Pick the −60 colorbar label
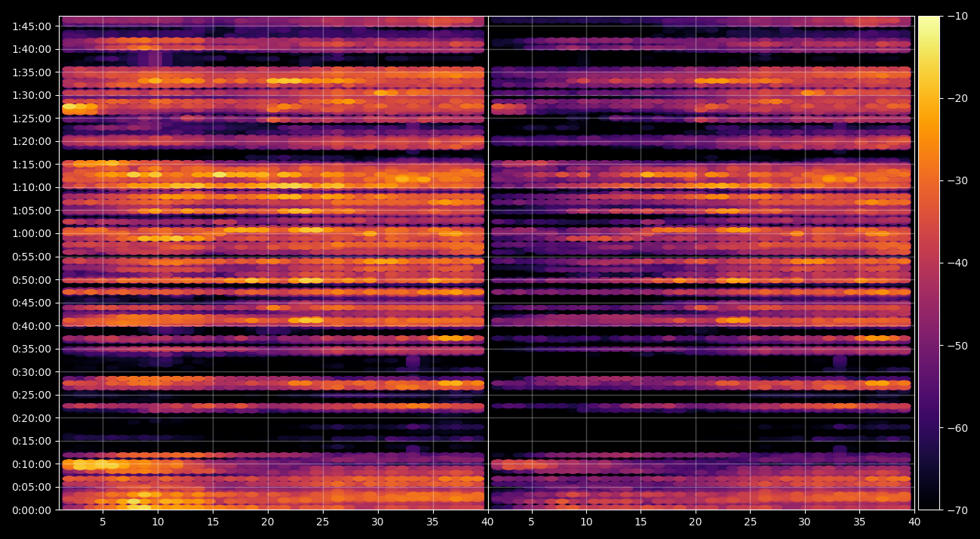Image resolution: width=980 pixels, height=539 pixels. pos(957,428)
